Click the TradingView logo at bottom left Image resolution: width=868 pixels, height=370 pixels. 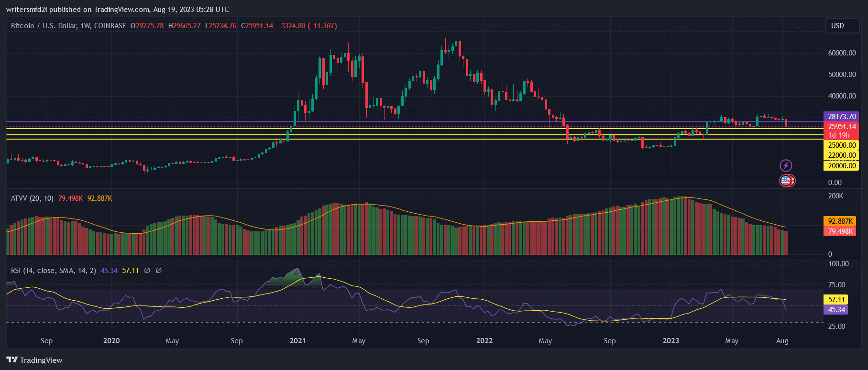34,360
